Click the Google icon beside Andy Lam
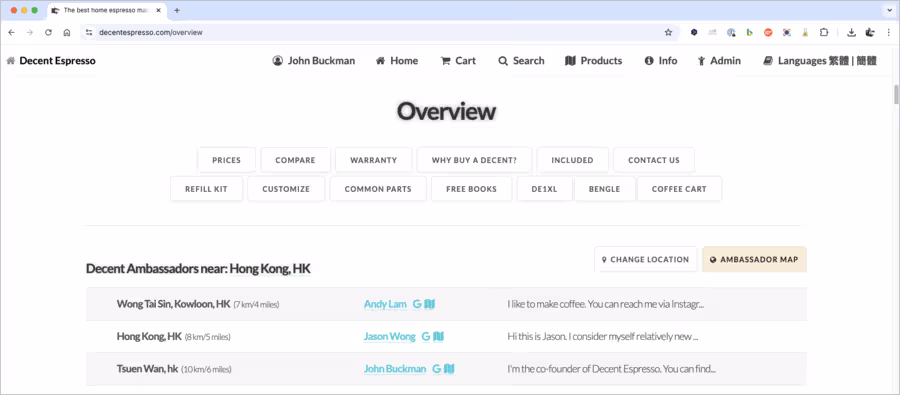 (x=417, y=304)
